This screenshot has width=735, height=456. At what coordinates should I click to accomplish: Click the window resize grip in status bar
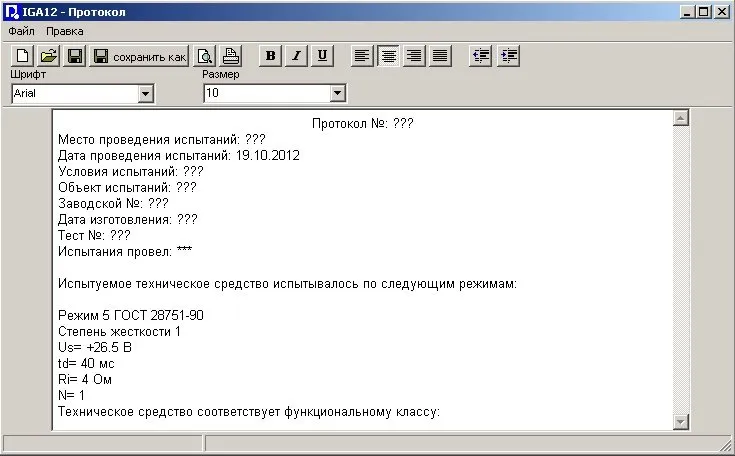(726, 444)
